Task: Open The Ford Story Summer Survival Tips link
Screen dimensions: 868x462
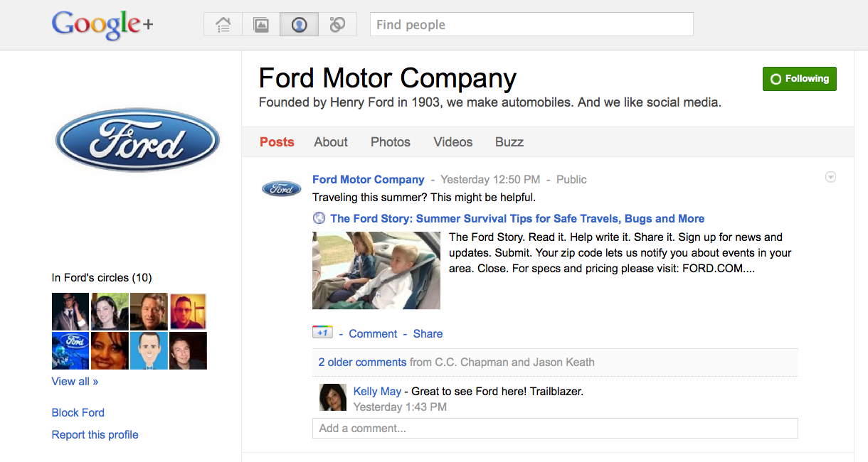Action: (x=517, y=218)
